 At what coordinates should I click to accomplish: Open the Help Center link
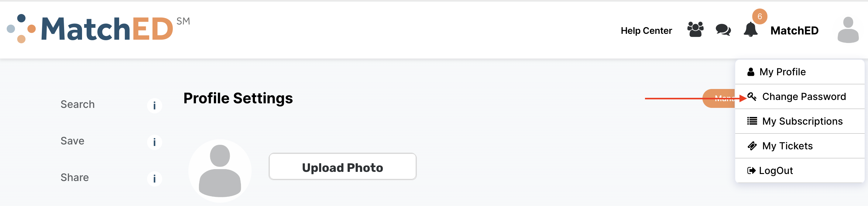point(646,31)
